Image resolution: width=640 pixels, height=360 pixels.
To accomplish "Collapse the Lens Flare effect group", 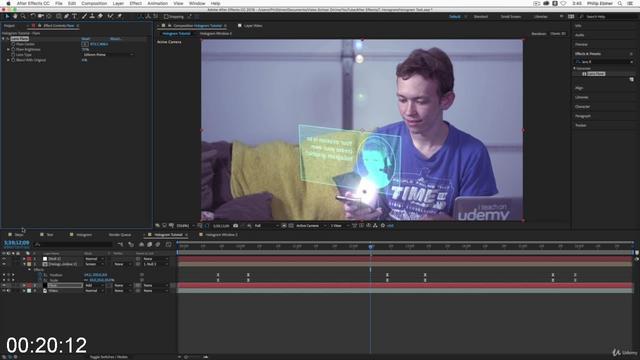I will tap(3, 39).
